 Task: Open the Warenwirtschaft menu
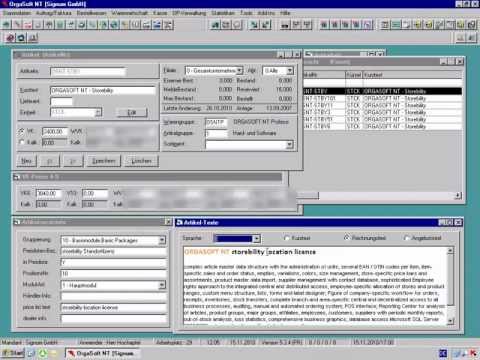click(130, 13)
